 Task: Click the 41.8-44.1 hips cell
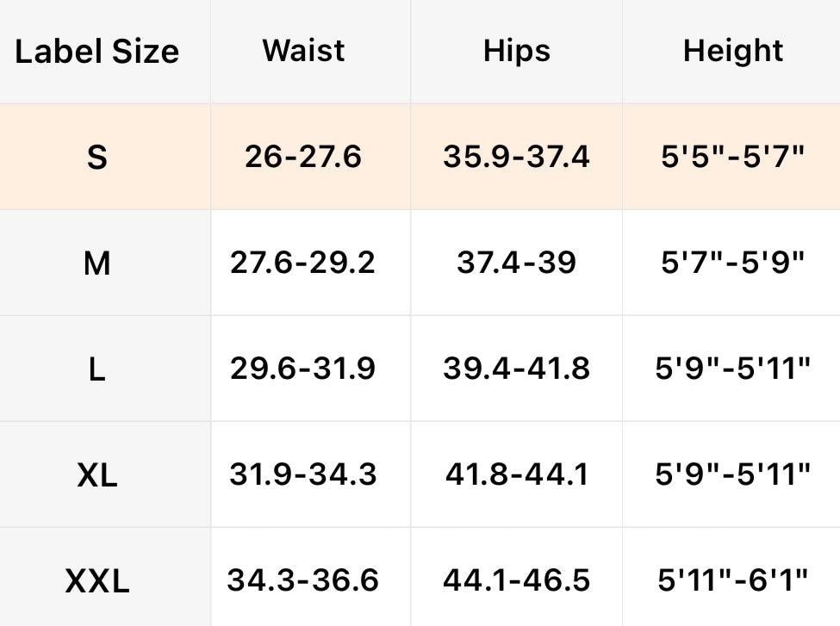click(x=516, y=474)
